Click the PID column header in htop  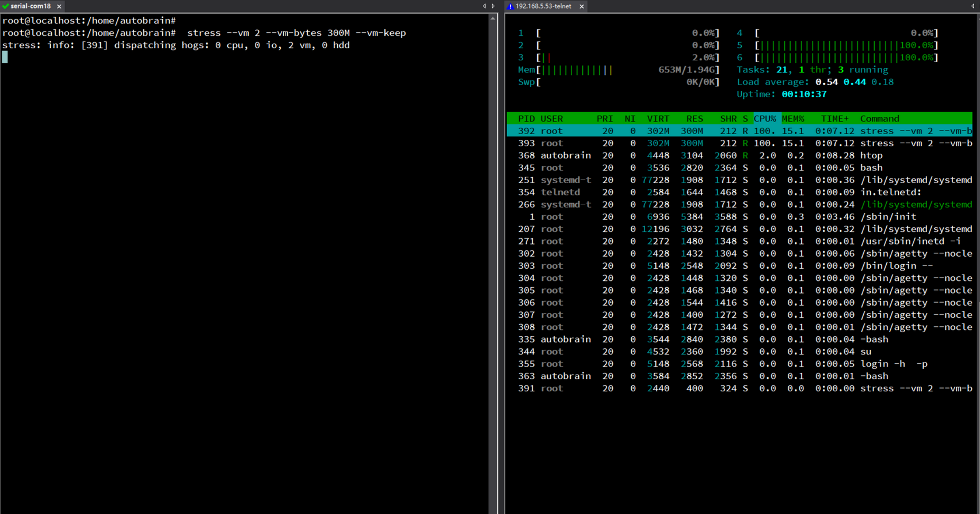coord(527,119)
